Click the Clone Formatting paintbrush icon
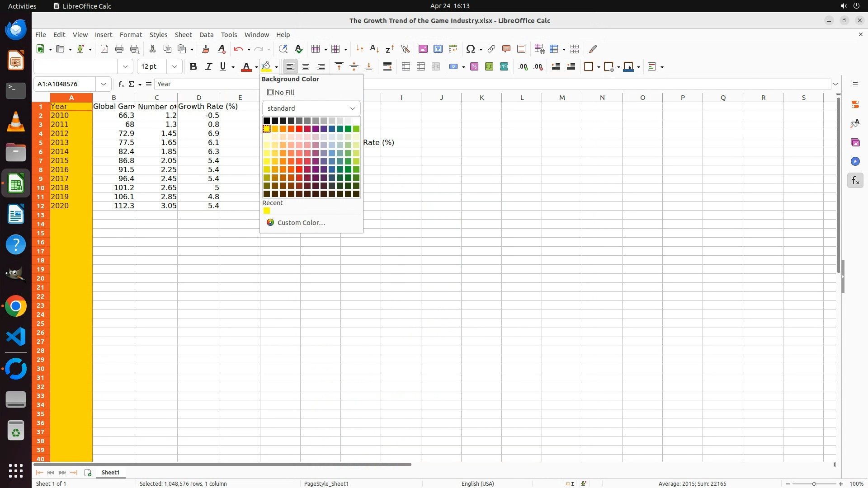The image size is (868, 488). [206, 49]
